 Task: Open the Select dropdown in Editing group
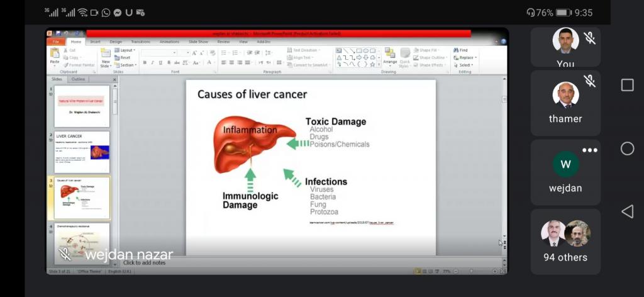tap(464, 65)
